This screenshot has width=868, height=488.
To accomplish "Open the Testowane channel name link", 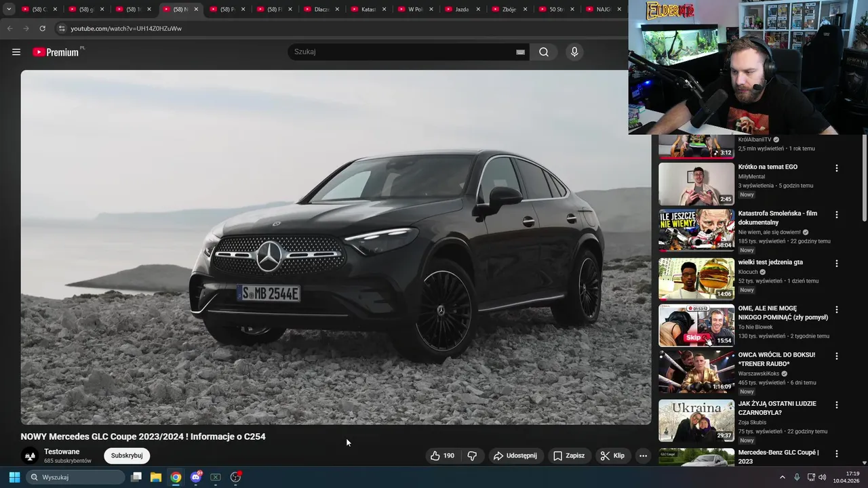I will point(62,451).
